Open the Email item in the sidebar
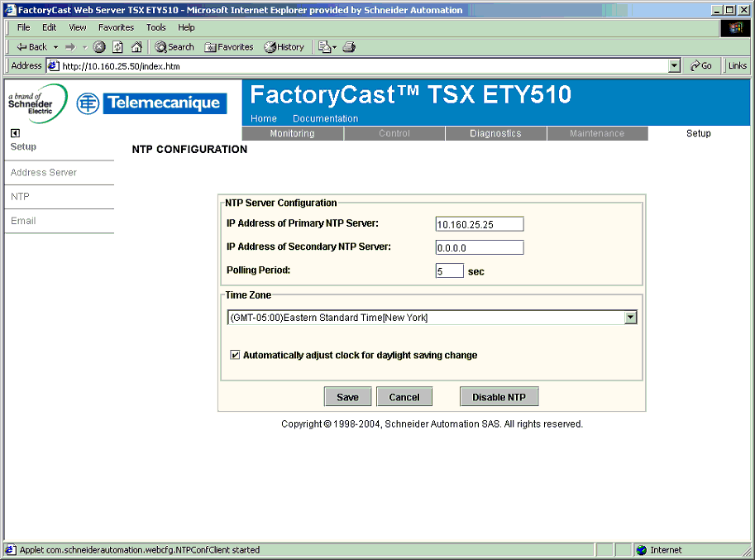755x560 pixels. [23, 221]
